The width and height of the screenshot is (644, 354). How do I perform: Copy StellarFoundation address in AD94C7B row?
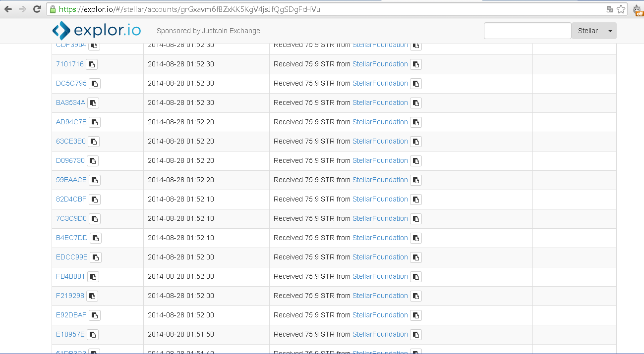(416, 122)
